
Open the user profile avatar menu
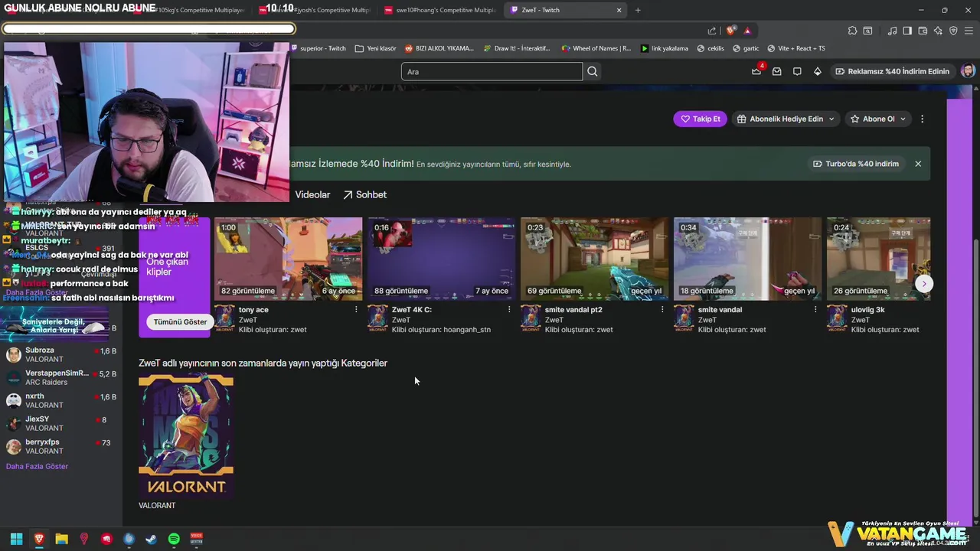(968, 71)
